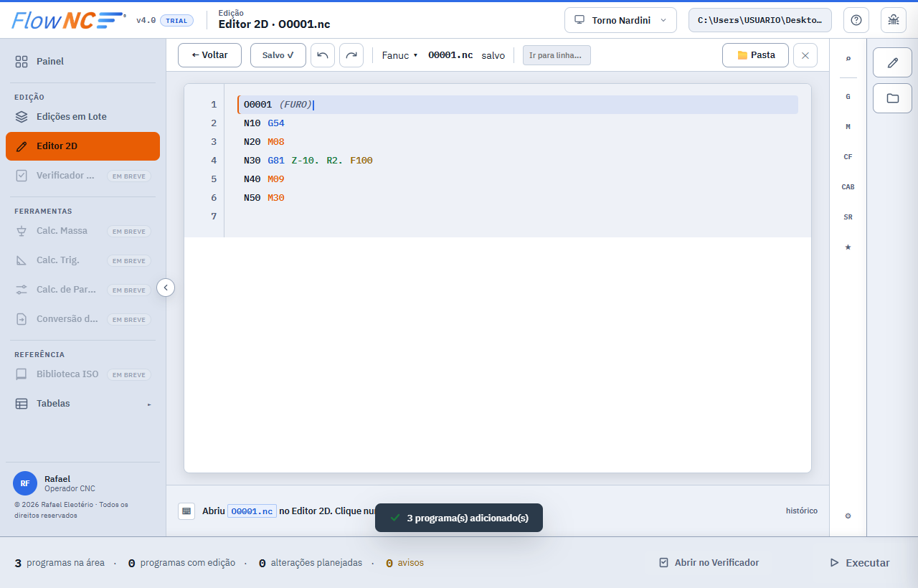Click '0 avisos' status entry
The image size is (918, 588).
(x=404, y=563)
